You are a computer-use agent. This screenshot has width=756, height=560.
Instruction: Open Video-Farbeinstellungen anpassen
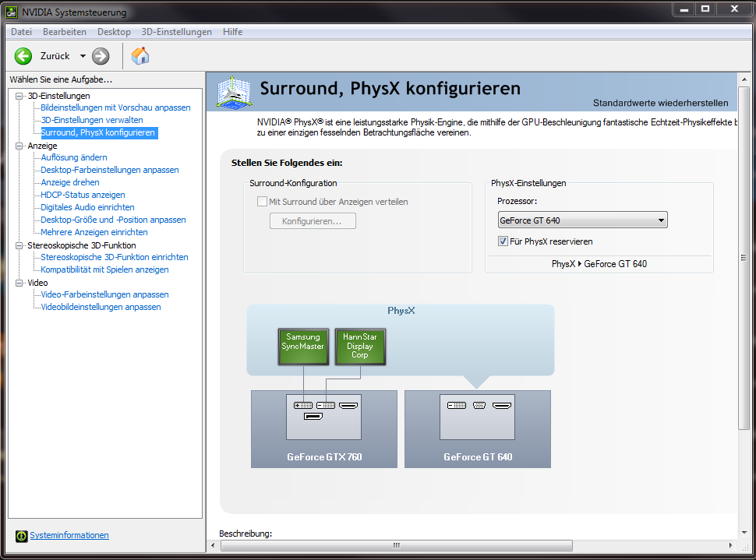click(x=104, y=295)
